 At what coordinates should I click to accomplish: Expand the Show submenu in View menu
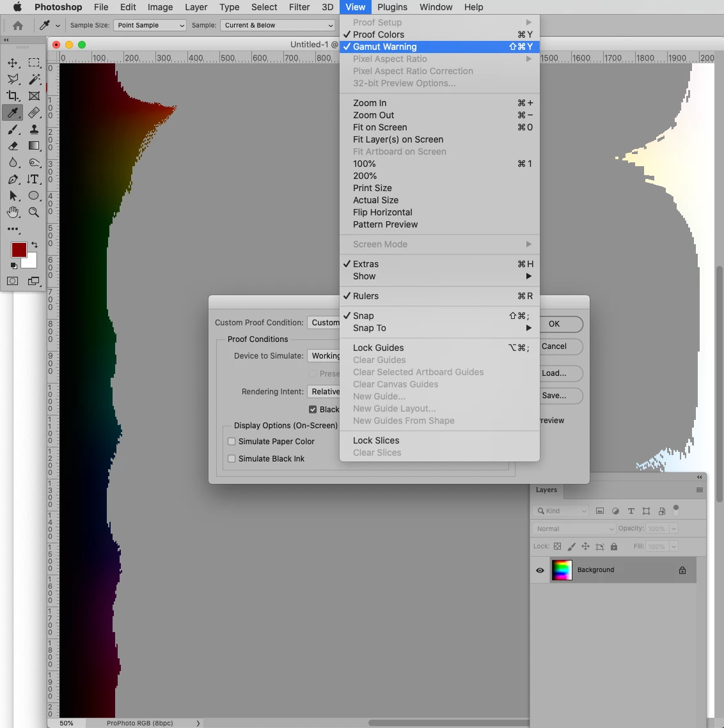pos(439,275)
